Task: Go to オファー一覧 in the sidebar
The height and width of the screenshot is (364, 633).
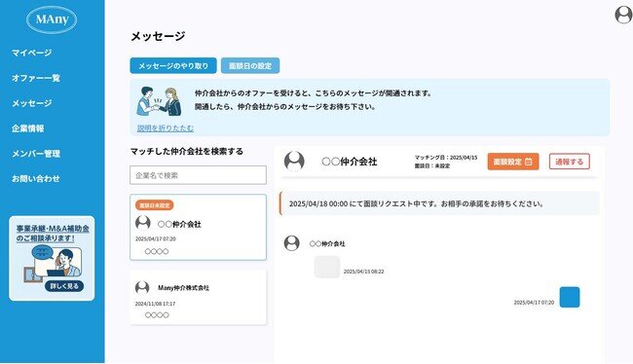Action: pos(36,78)
